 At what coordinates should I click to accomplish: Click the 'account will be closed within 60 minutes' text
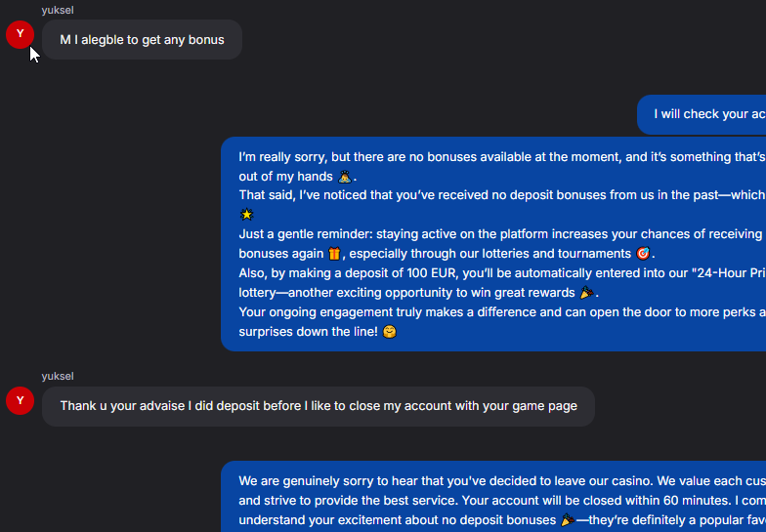[x=596, y=501]
